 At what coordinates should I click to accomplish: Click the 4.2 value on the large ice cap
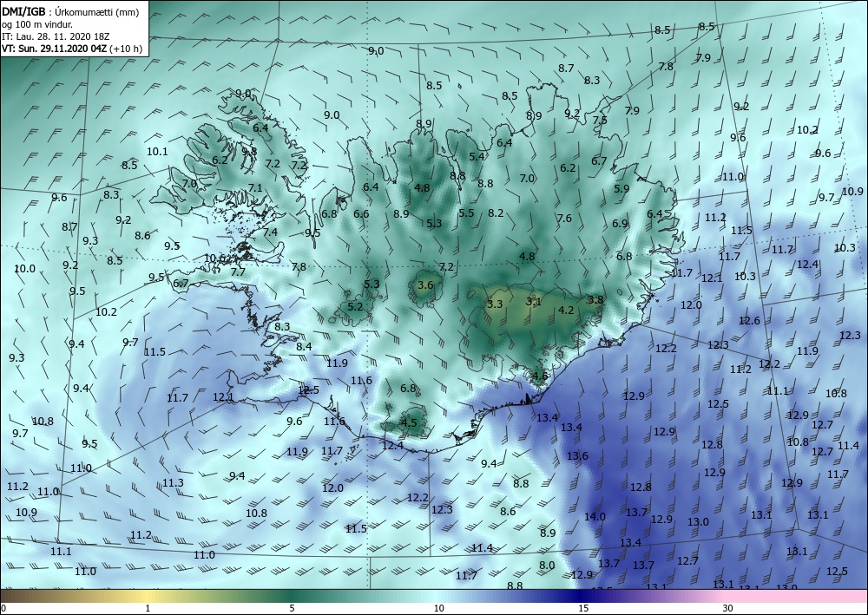click(x=566, y=311)
